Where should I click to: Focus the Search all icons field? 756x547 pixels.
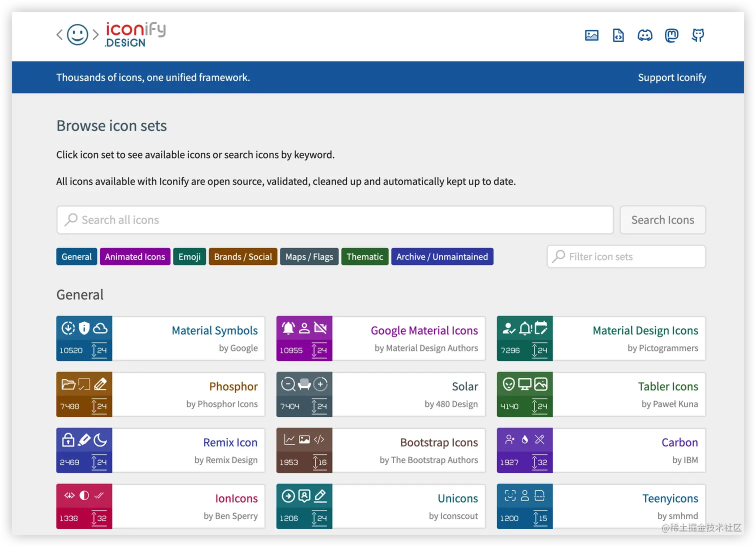(x=335, y=220)
